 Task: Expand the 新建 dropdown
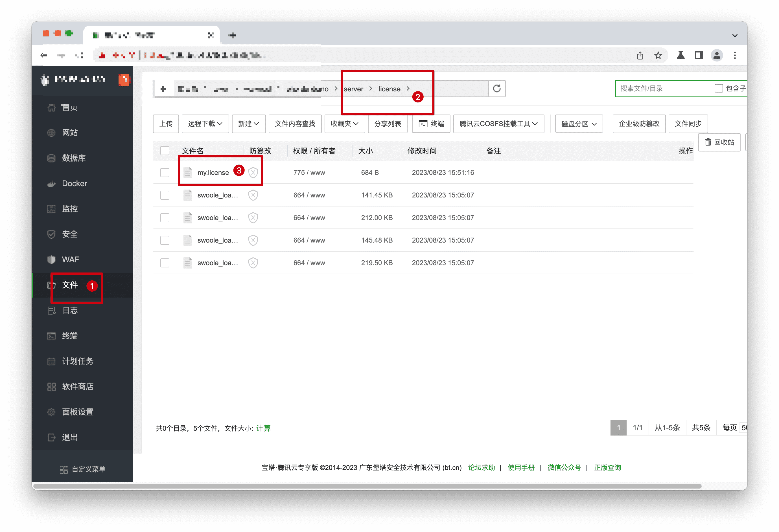click(x=248, y=124)
